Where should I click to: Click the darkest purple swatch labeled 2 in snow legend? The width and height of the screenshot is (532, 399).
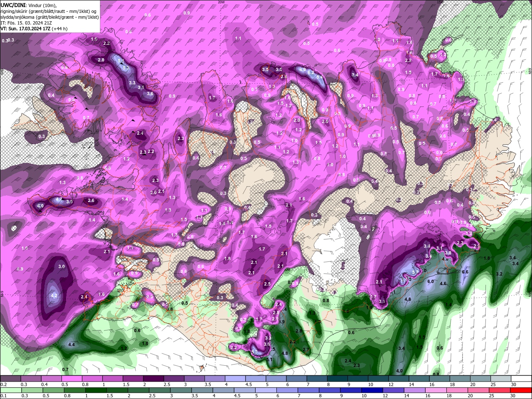pos(153,378)
